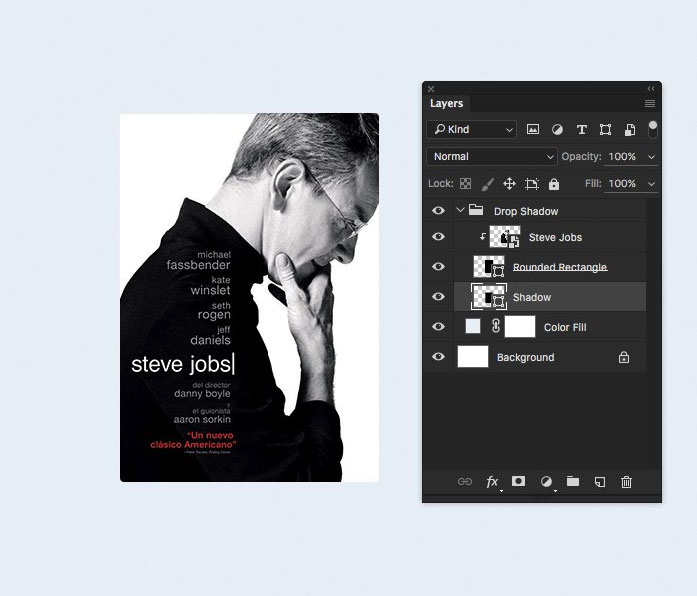Viewport: 697px width, 596px height.
Task: Click the Background layer lock icon
Action: pos(624,357)
